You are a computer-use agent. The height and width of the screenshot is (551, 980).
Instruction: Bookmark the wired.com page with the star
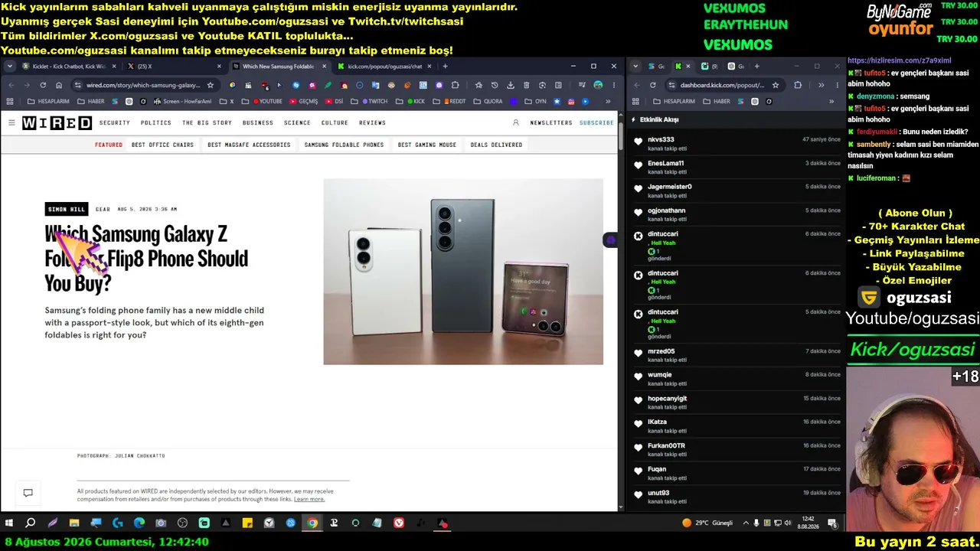[x=211, y=85]
